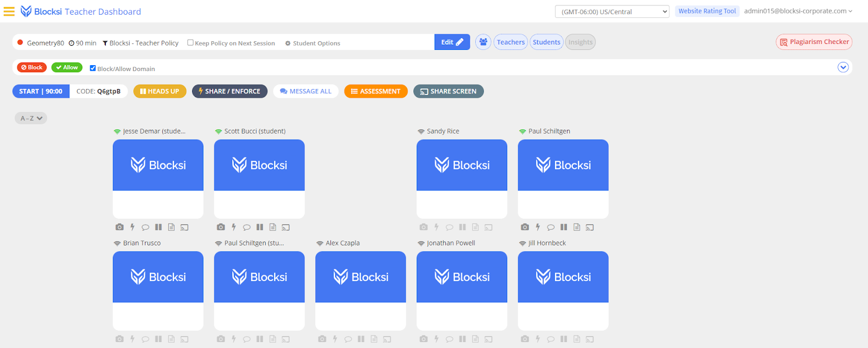Switch to Teachers tab

(x=510, y=42)
